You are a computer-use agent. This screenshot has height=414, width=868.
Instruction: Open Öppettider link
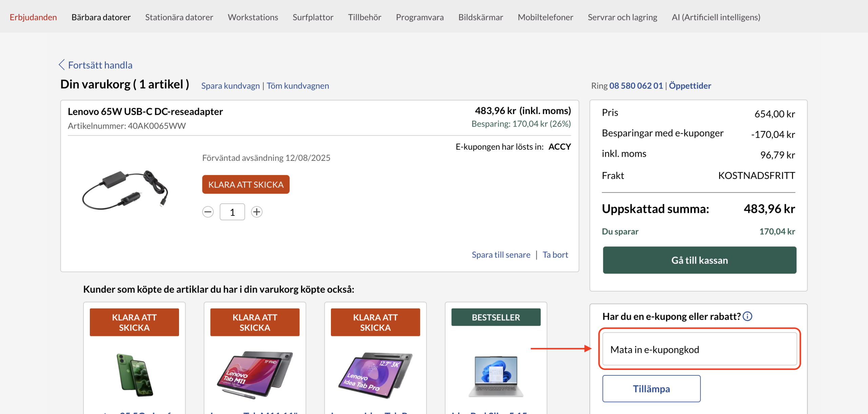[690, 86]
